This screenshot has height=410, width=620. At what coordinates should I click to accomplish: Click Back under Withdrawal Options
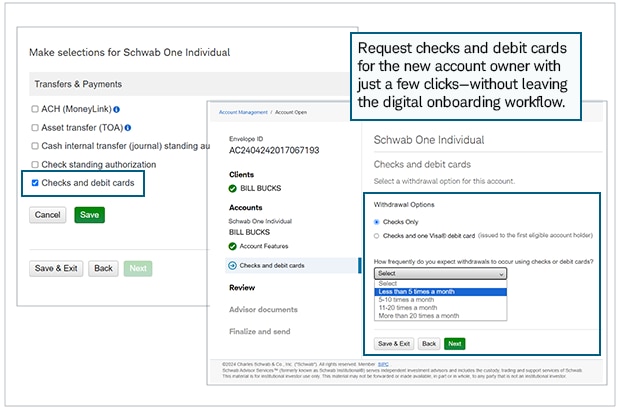(x=429, y=344)
